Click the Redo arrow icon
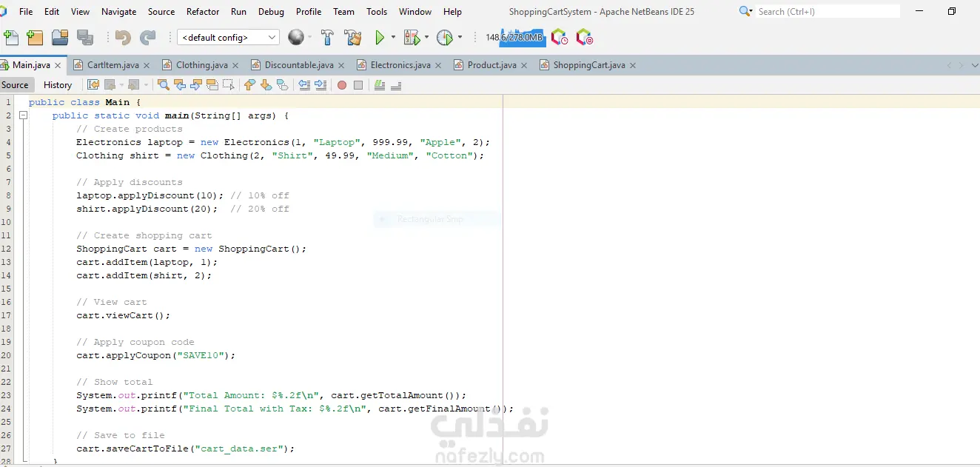The image size is (980, 467). [148, 37]
